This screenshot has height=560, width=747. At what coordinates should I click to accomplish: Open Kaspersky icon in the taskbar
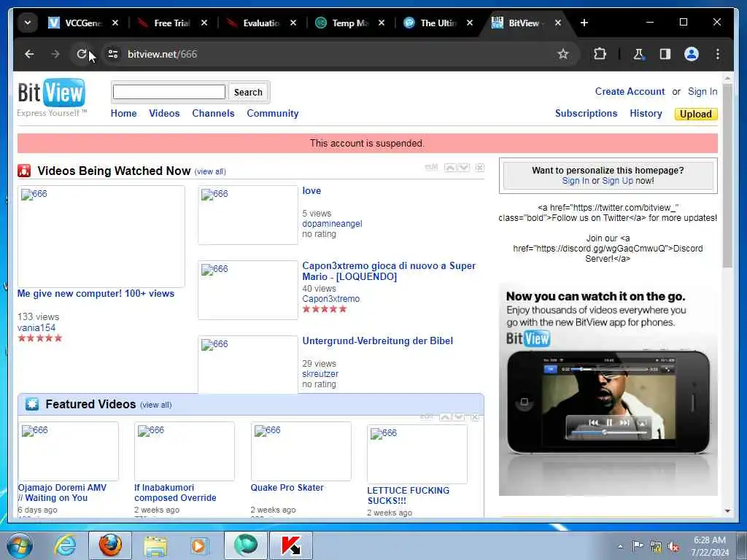pyautogui.click(x=291, y=545)
